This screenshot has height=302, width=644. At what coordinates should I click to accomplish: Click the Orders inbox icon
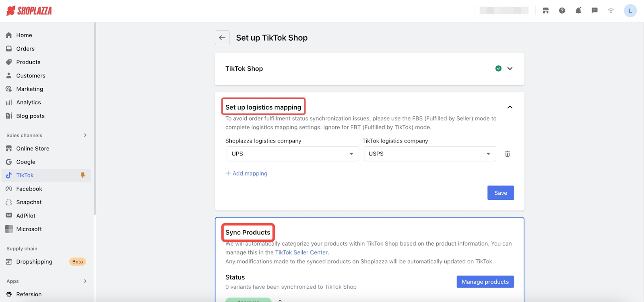[x=9, y=49]
